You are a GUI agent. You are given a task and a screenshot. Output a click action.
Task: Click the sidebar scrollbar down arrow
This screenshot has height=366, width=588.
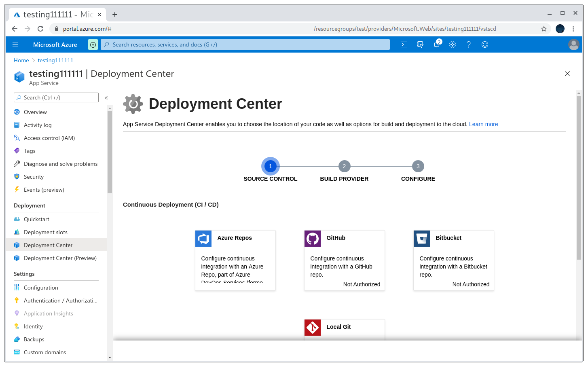[110, 358]
